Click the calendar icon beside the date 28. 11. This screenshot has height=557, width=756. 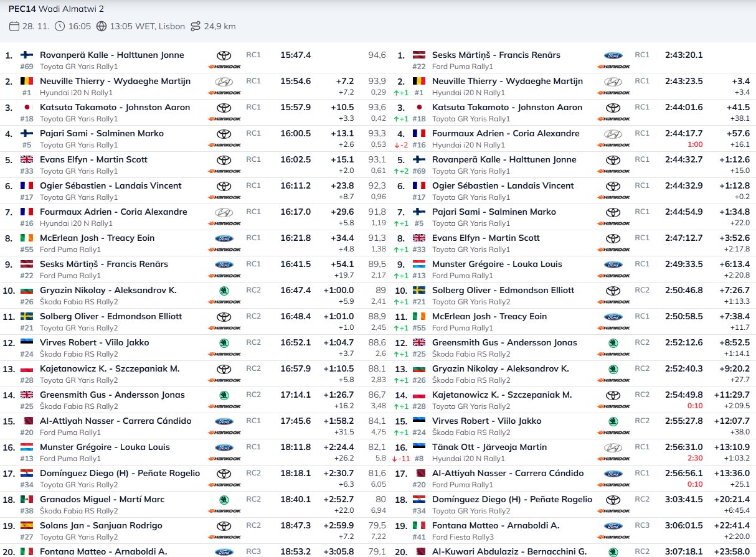(x=14, y=26)
